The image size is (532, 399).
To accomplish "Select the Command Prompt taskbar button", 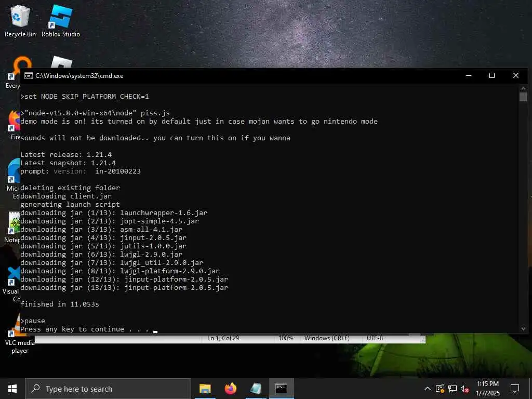I will coord(281,389).
